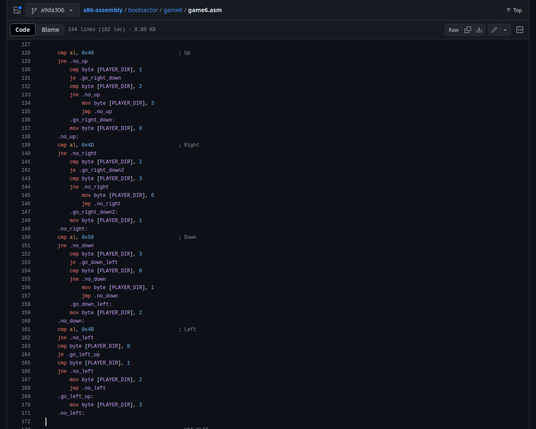Select line number 139
536x429 pixels.
(26, 145)
